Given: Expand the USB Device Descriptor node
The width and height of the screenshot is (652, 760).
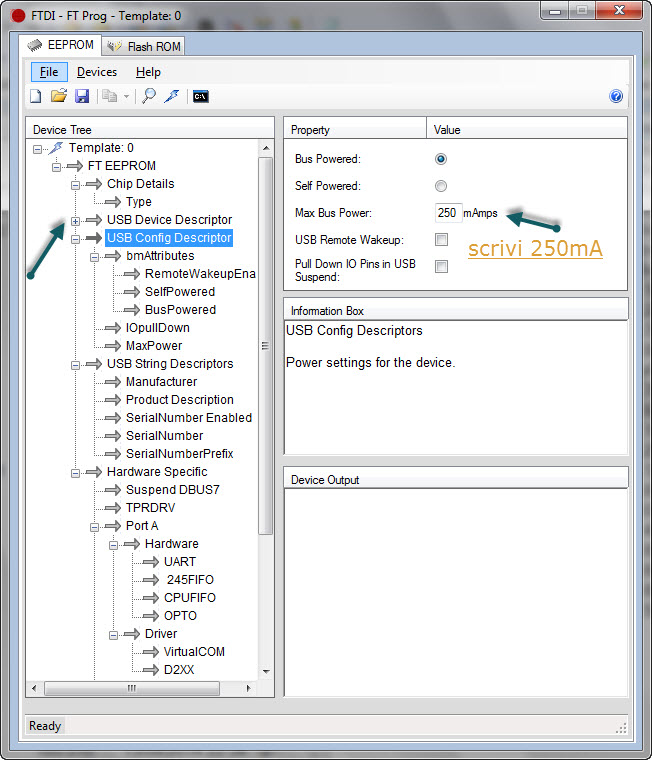Looking at the screenshot, I should pyautogui.click(x=76, y=221).
